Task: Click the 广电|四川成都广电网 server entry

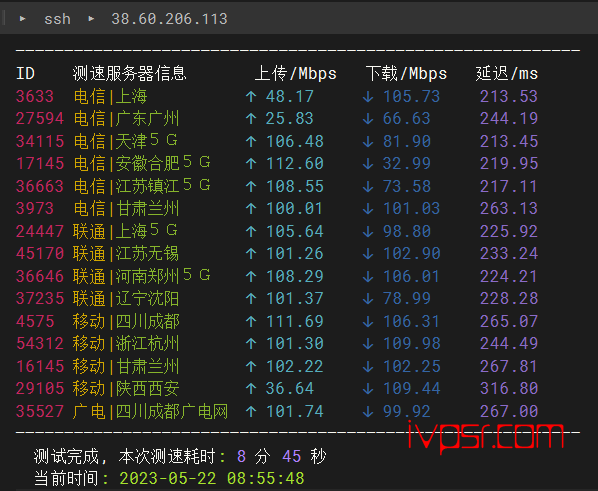Action: tap(150, 411)
